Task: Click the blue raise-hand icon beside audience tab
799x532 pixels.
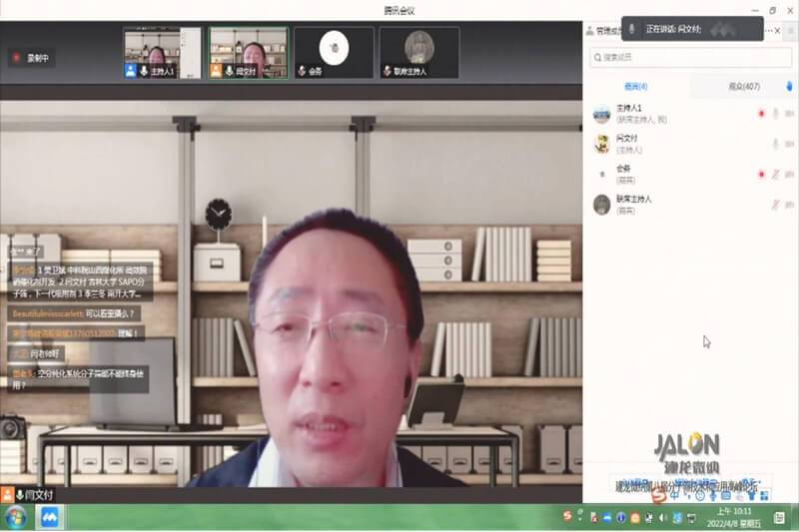Action: (790, 87)
